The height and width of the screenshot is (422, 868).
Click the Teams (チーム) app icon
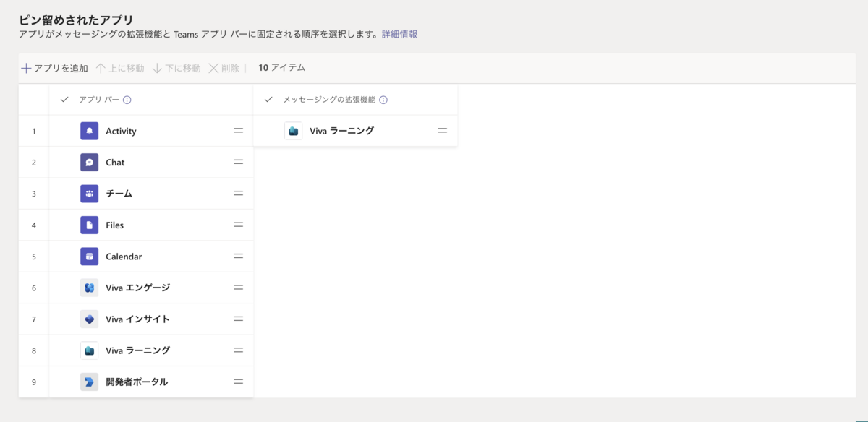click(x=89, y=194)
